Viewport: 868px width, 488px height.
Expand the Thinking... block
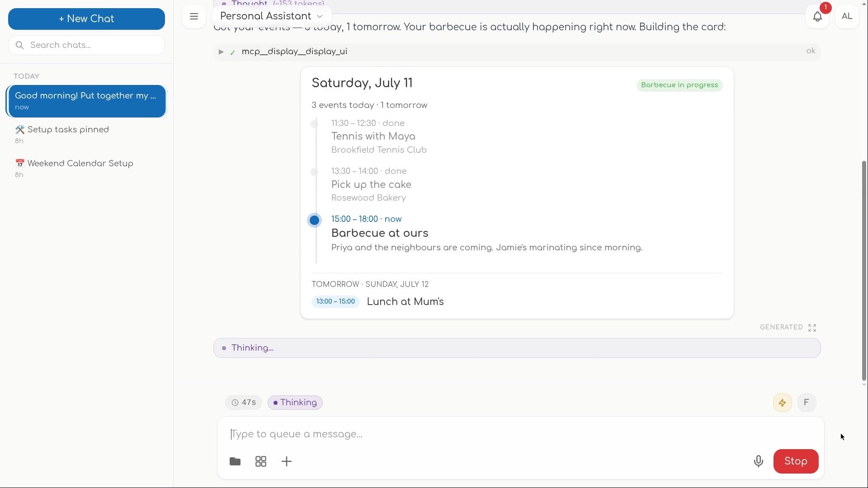pos(517,348)
